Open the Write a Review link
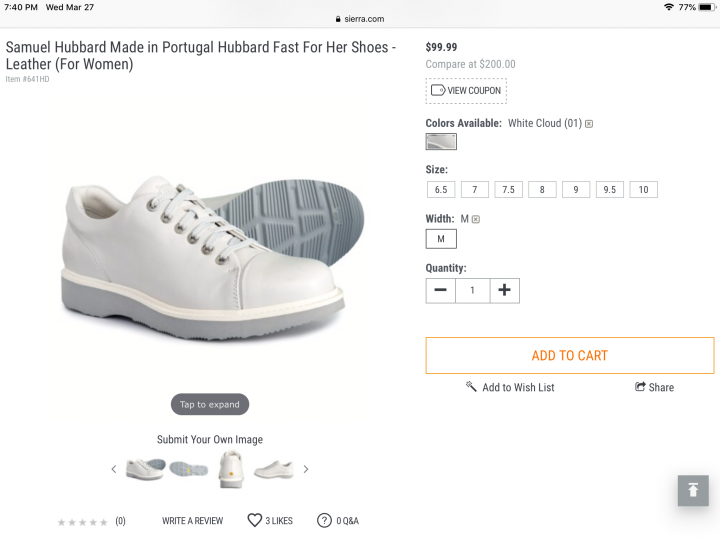The height and width of the screenshot is (540, 720). (192, 521)
